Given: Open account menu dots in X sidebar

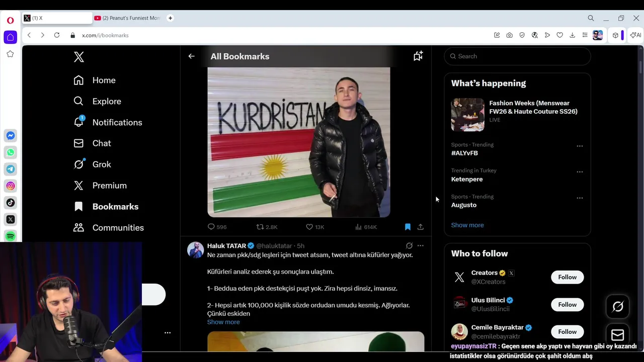Looking at the screenshot, I should [x=168, y=333].
